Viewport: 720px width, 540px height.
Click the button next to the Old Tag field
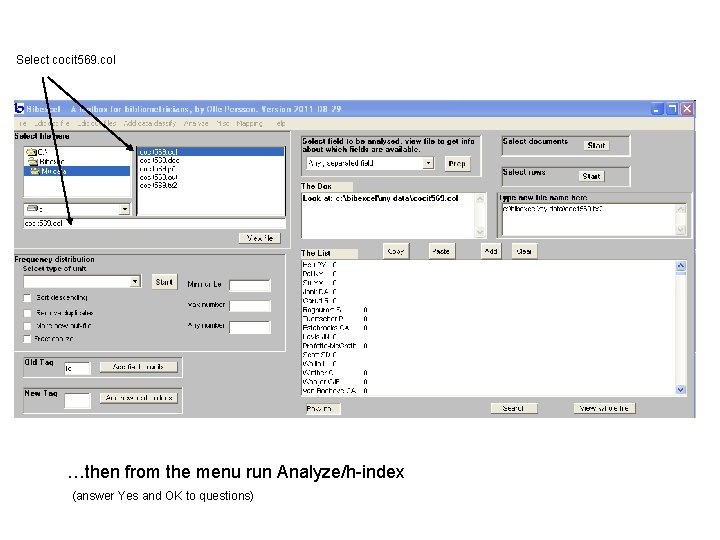[x=138, y=366]
